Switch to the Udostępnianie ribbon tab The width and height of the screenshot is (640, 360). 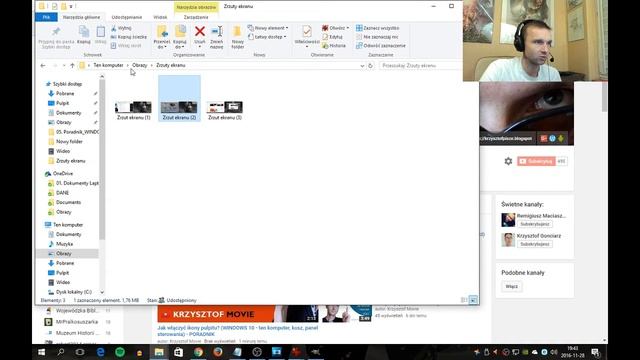[x=127, y=17]
